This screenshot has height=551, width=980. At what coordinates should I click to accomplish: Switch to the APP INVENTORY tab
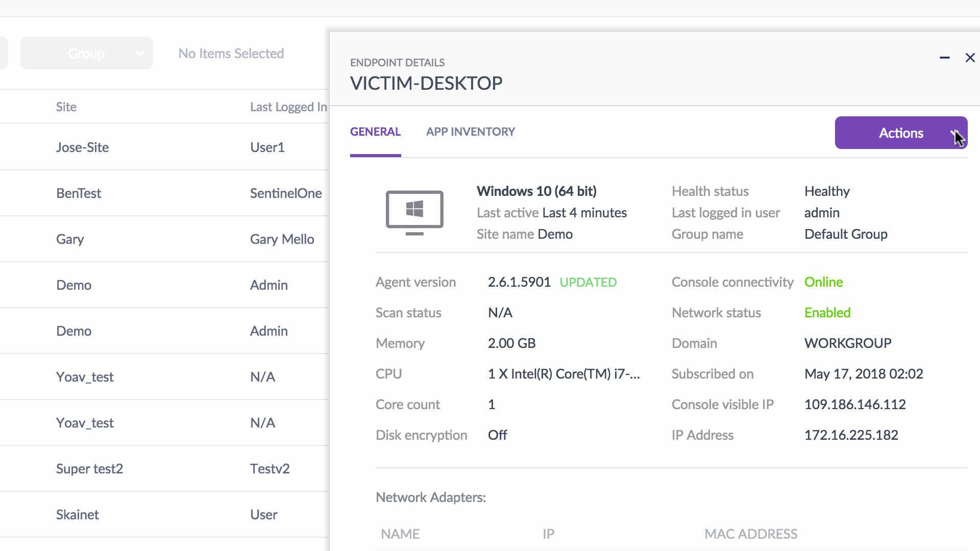click(x=470, y=132)
